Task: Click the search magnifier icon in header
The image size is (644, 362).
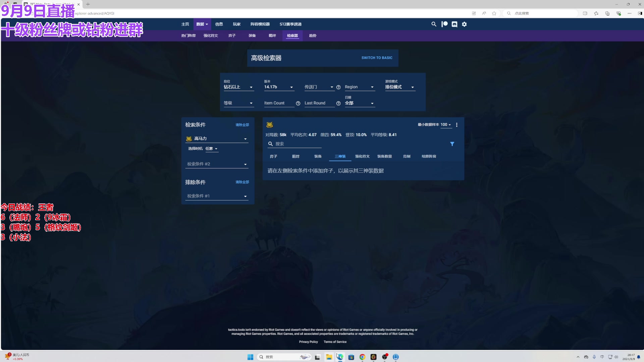Action: point(434,24)
